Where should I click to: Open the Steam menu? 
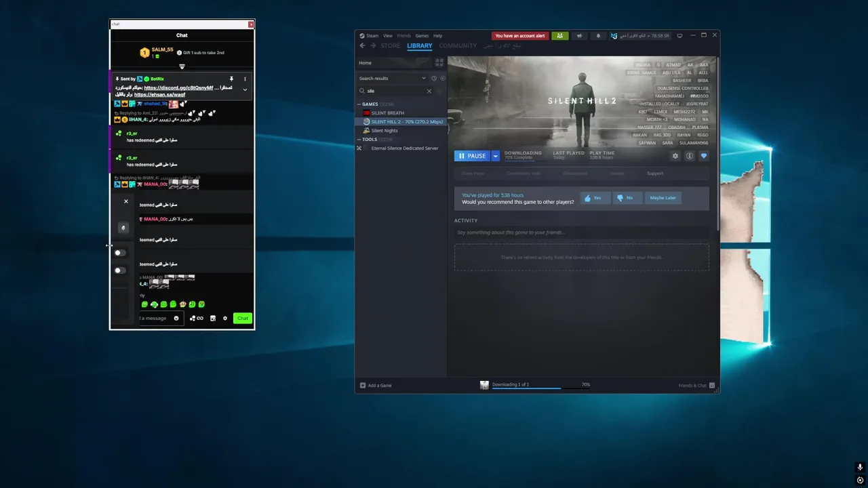pos(369,36)
